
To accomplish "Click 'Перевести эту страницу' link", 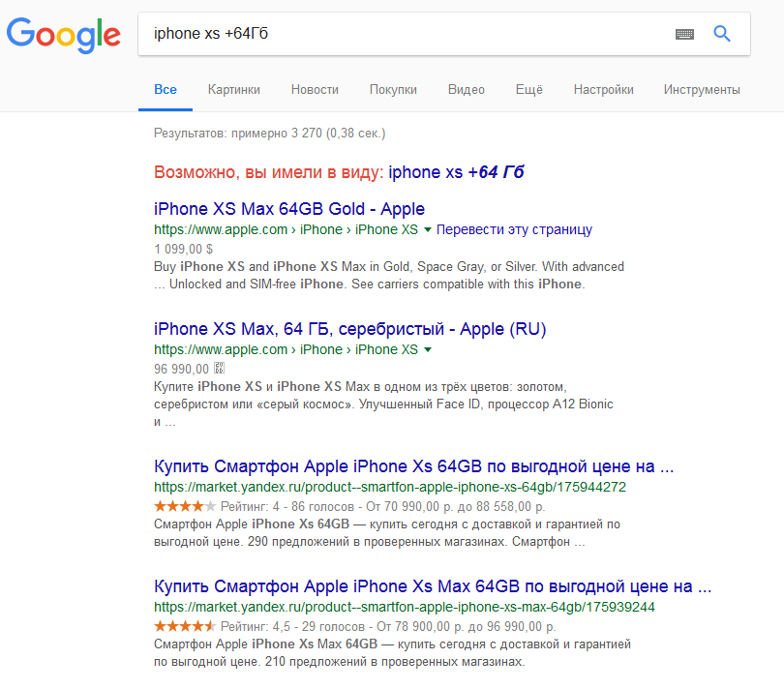I will [514, 229].
